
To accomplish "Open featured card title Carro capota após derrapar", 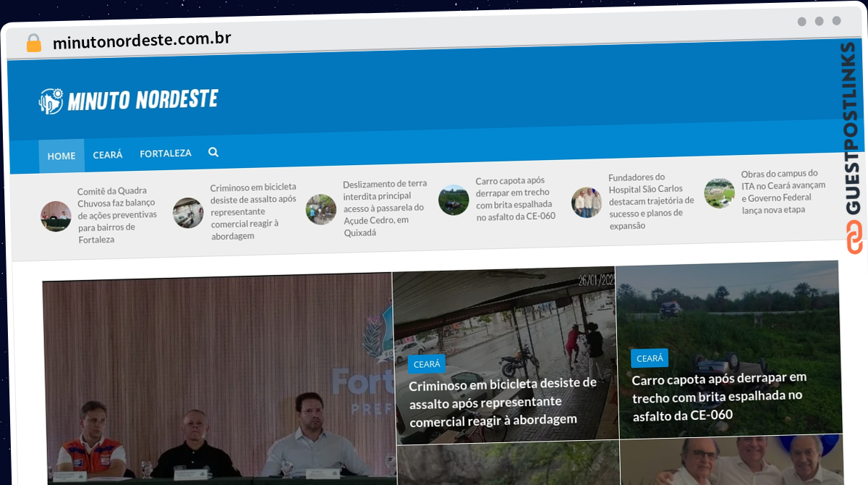I will click(719, 396).
